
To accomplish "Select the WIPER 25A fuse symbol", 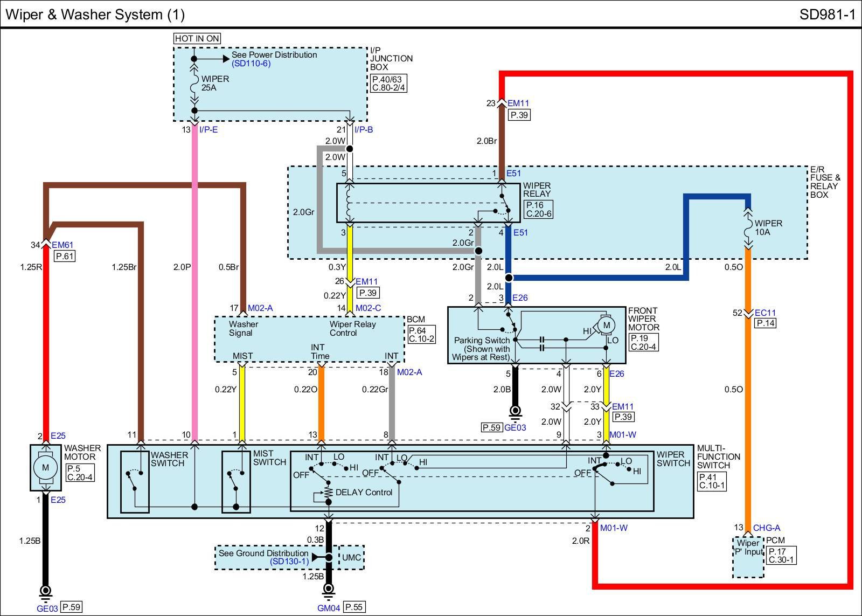I will click(x=194, y=84).
